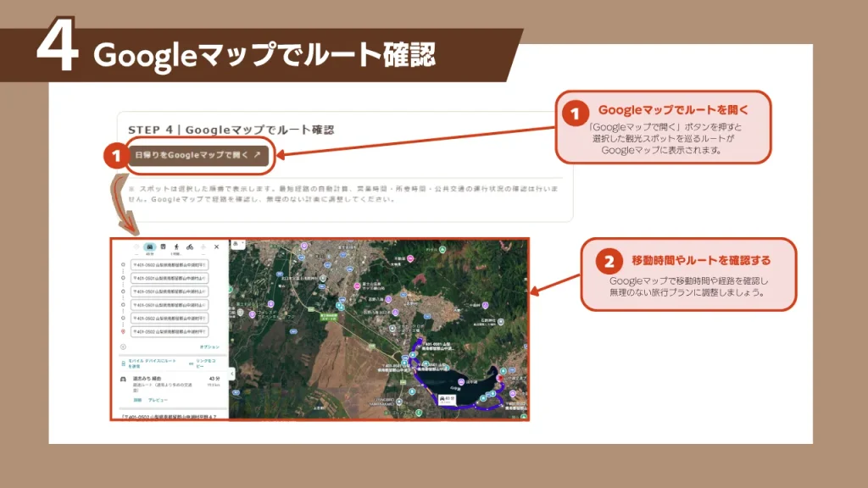Click the 山中湖 purple marker on the lake
868x488 pixels.
point(461,382)
